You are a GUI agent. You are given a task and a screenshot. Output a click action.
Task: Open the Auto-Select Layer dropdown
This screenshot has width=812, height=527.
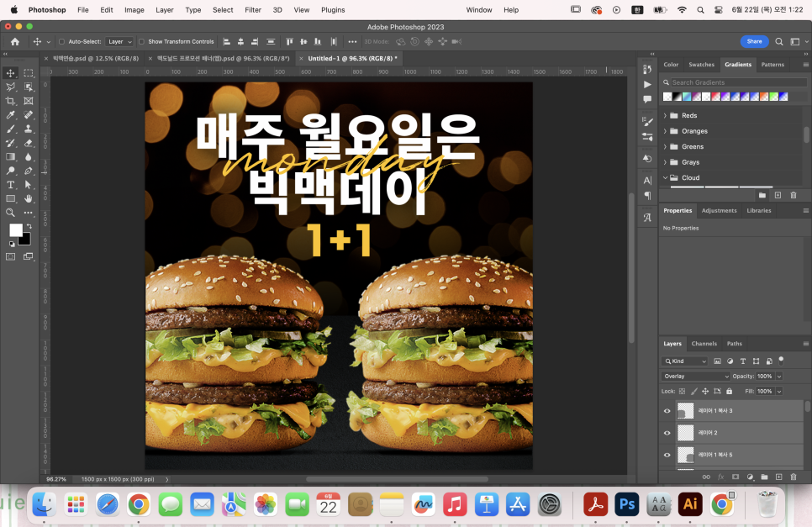point(119,41)
